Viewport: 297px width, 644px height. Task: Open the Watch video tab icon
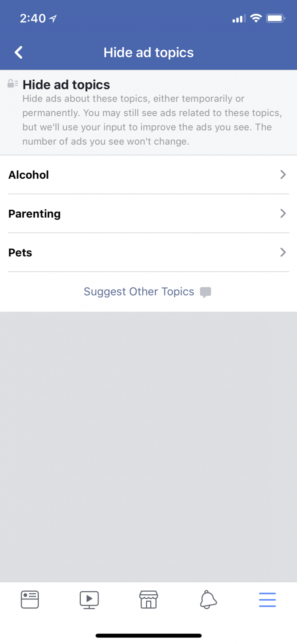tap(89, 599)
